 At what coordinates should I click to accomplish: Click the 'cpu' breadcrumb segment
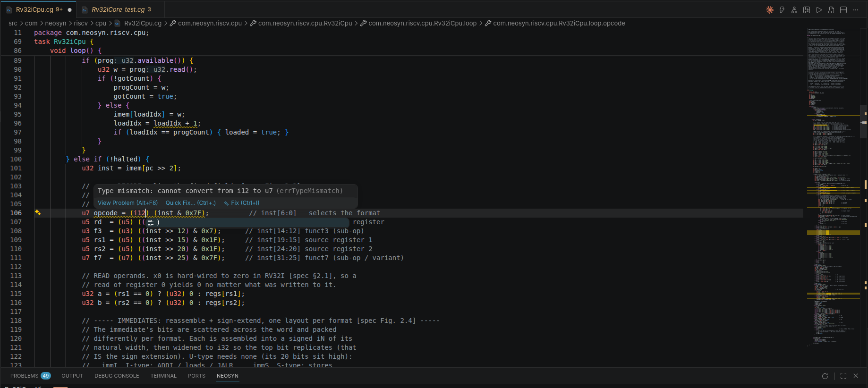coord(101,23)
